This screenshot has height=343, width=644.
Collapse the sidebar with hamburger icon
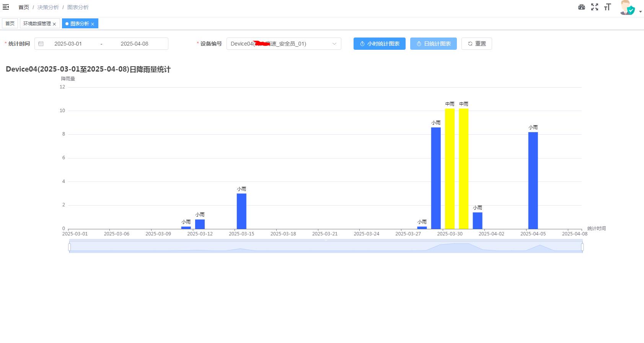click(6, 7)
